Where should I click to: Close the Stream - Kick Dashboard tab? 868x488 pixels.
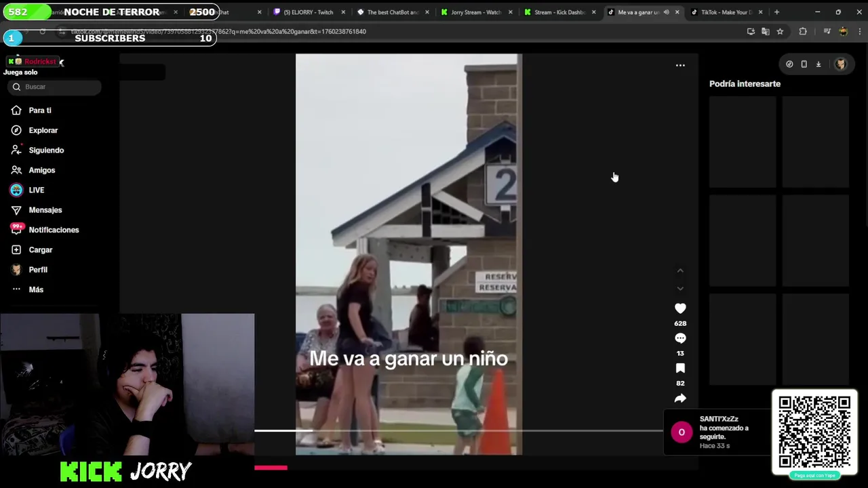coord(594,12)
